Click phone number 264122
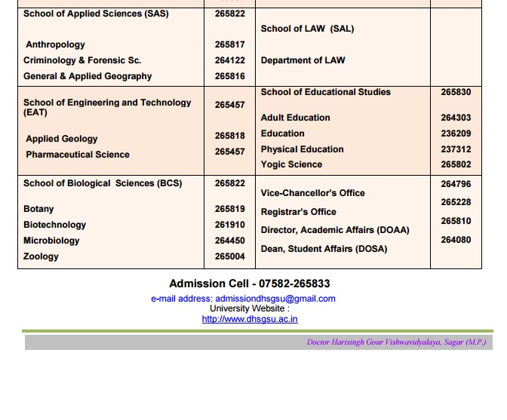The image size is (507, 420). pos(229,60)
